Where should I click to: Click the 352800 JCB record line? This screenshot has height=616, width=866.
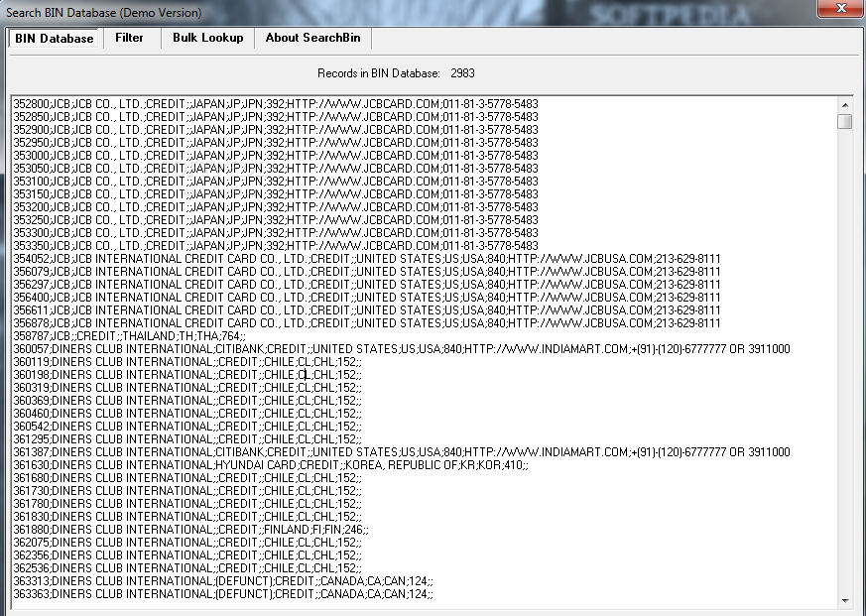[276, 104]
